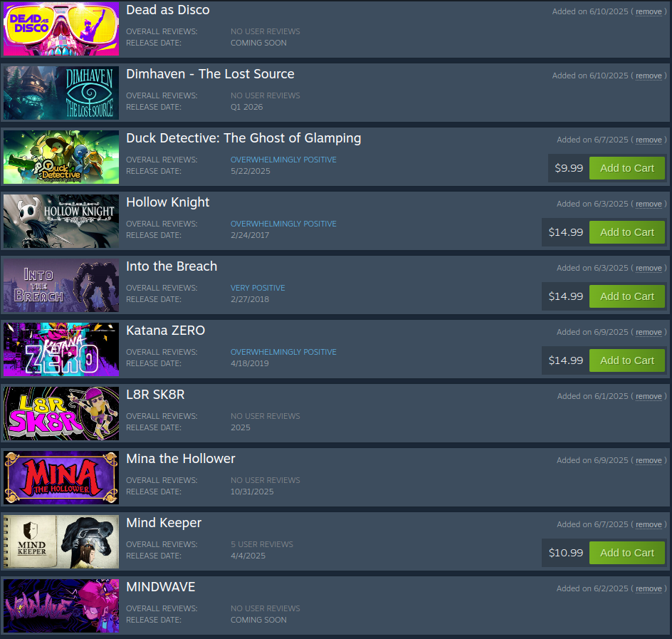Screen dimensions: 672x639
Task: View Hollow Knight Overwhelmingly Positive reviews
Action: tap(283, 224)
